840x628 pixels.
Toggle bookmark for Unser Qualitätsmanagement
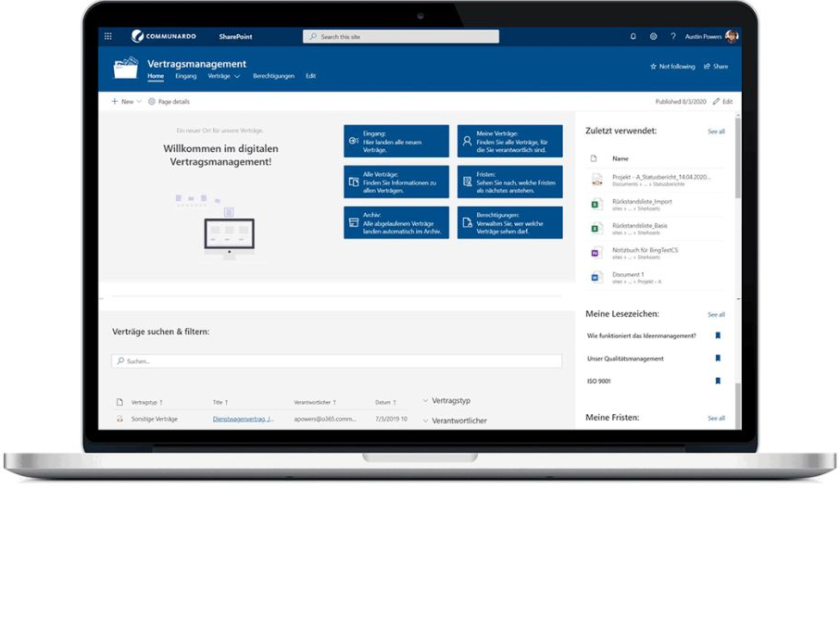[x=717, y=358]
